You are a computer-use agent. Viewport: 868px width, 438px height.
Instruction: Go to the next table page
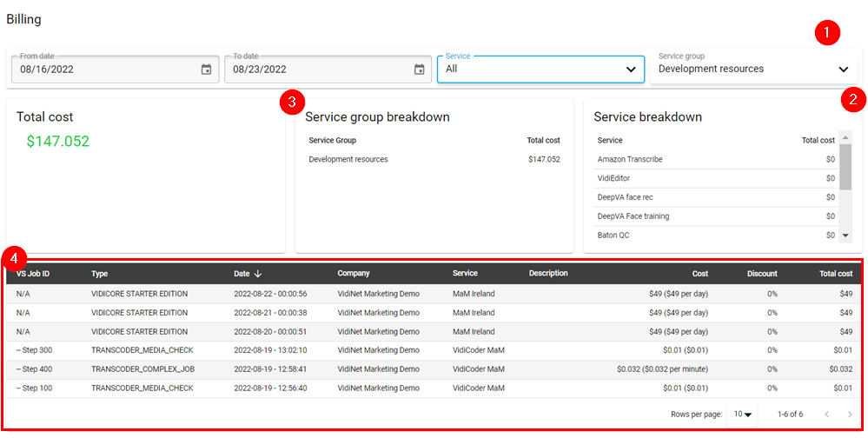pyautogui.click(x=850, y=415)
